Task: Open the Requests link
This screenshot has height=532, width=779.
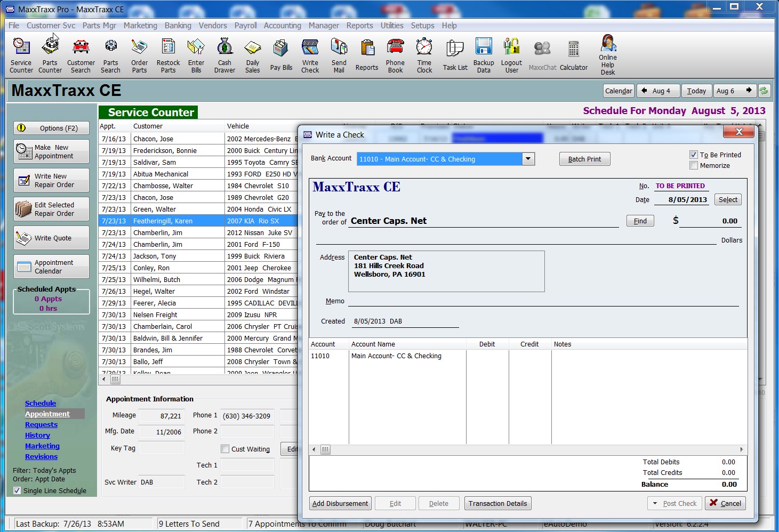Action: (x=41, y=424)
